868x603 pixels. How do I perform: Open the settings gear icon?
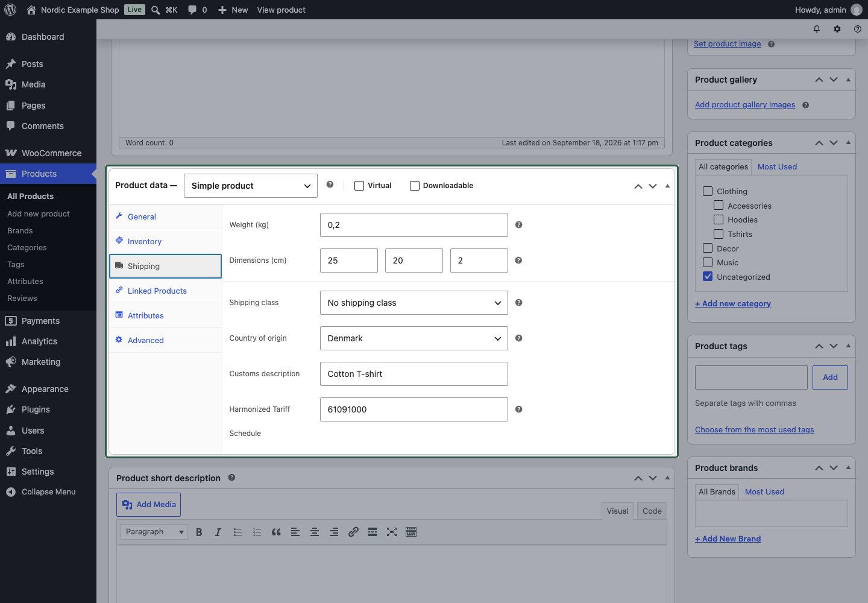[x=837, y=29]
